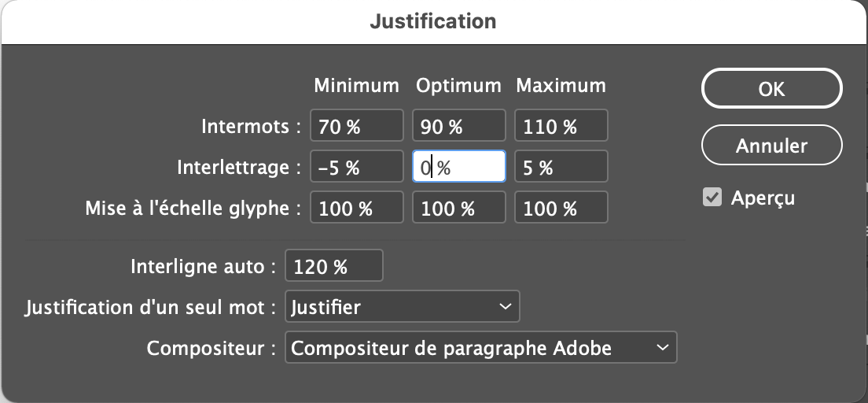868x403 pixels.
Task: Click the Aperçu label text
Action: [x=763, y=198]
